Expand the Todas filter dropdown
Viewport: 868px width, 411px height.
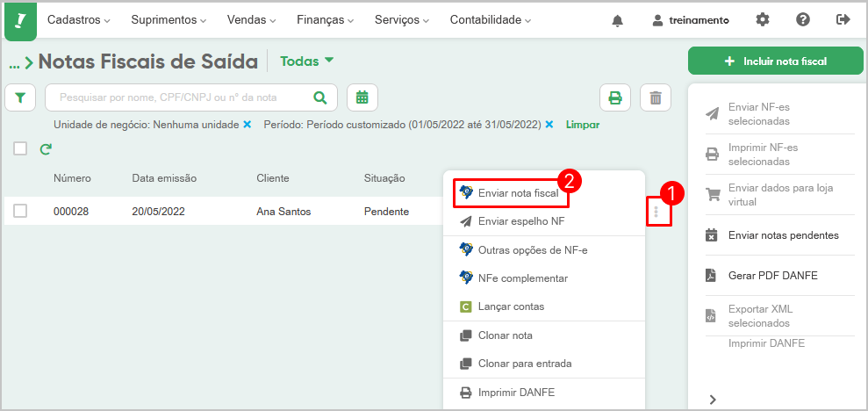[x=307, y=61]
